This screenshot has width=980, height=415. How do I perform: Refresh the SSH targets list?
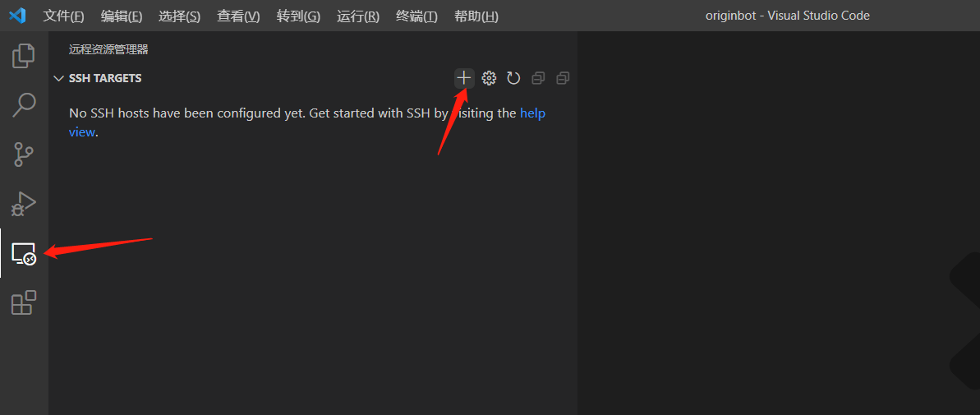(x=513, y=78)
